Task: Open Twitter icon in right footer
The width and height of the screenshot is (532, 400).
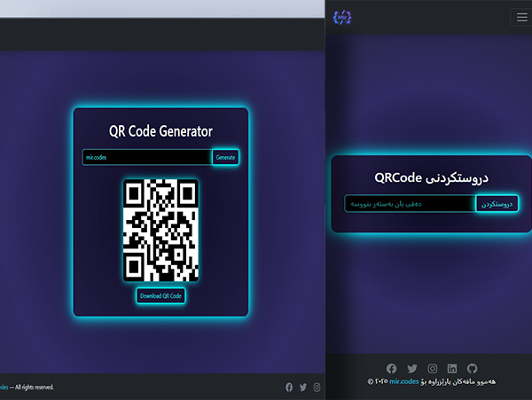Action: [x=412, y=368]
